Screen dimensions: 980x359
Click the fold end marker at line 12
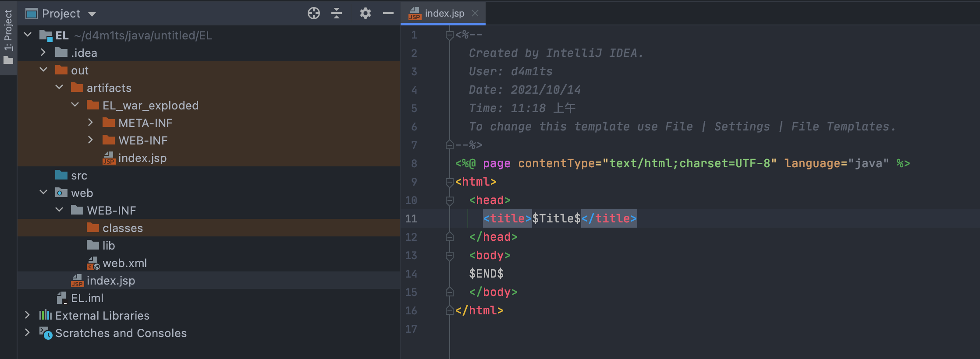(449, 236)
